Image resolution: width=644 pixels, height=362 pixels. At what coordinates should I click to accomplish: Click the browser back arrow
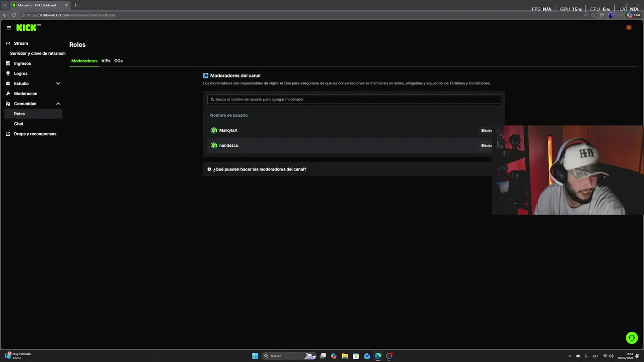[x=5, y=15]
